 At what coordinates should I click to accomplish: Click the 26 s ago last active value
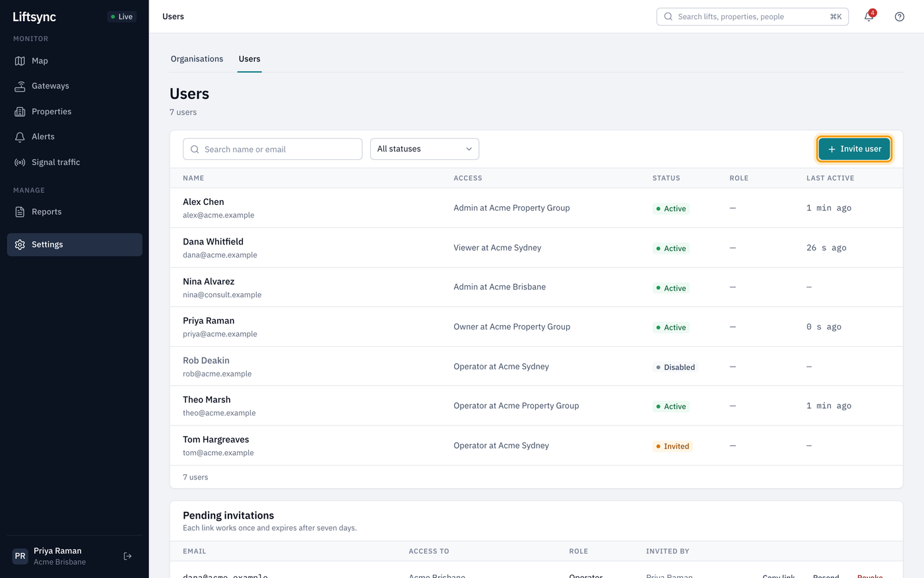[826, 248]
